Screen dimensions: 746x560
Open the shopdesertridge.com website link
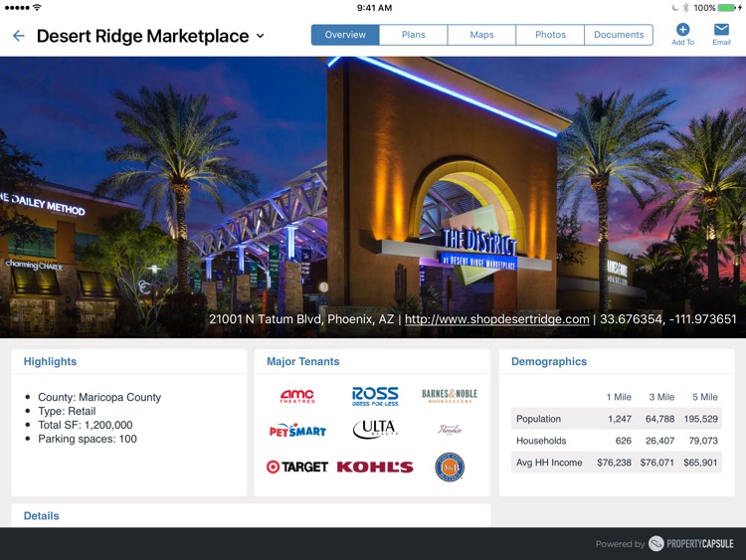[x=496, y=319]
